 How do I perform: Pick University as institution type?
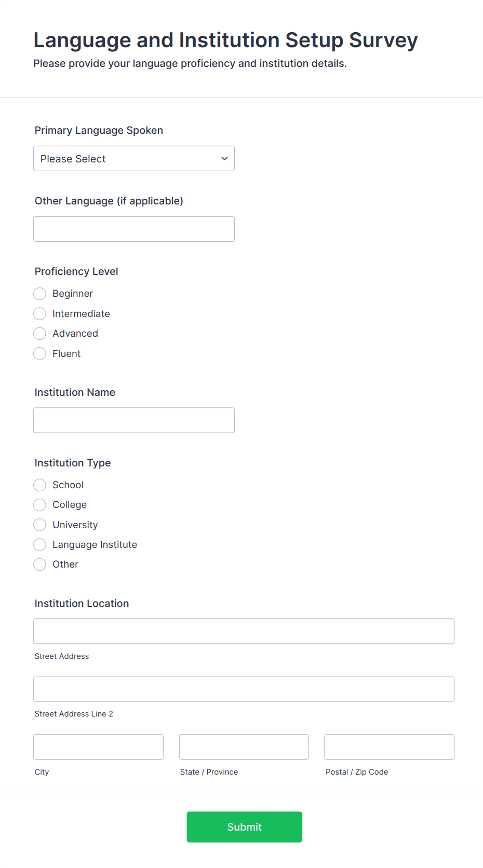click(x=40, y=525)
